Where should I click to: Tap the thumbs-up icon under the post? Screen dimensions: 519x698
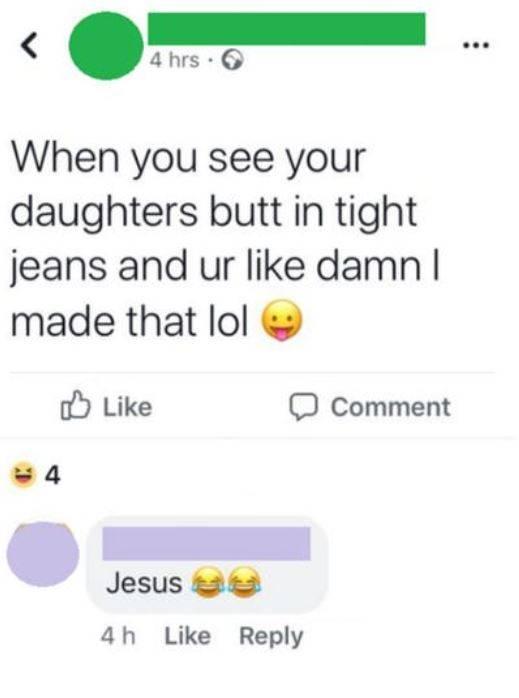tap(75, 406)
